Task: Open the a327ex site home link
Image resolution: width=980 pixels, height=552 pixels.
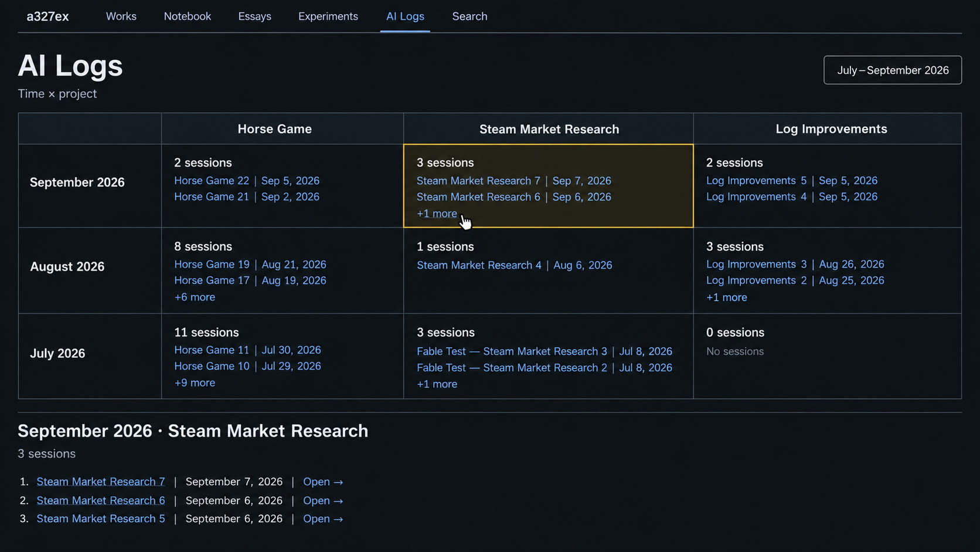Action: point(47,16)
